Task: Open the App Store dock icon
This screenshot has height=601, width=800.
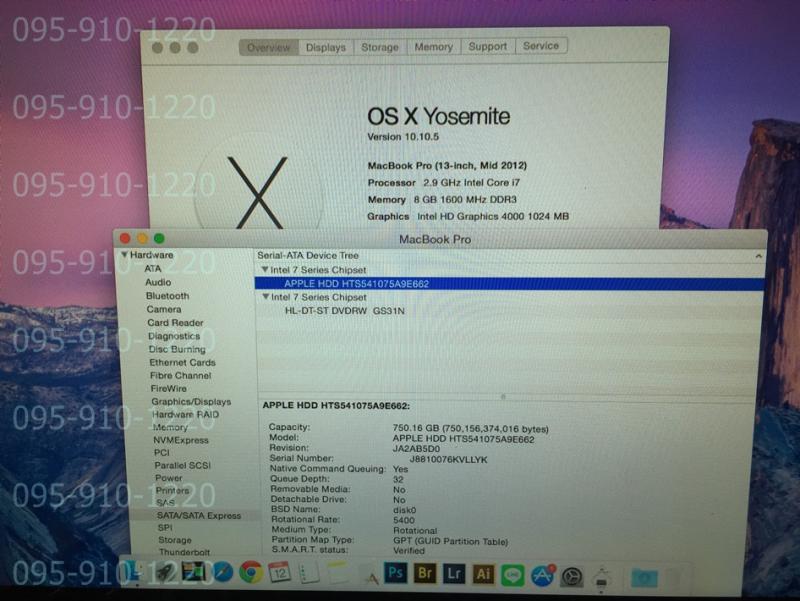Action: tap(543, 574)
